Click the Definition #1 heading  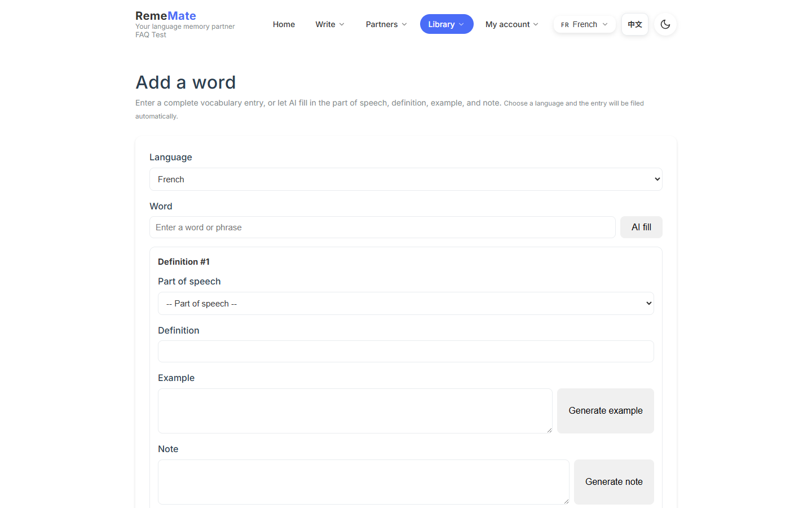[184, 262]
